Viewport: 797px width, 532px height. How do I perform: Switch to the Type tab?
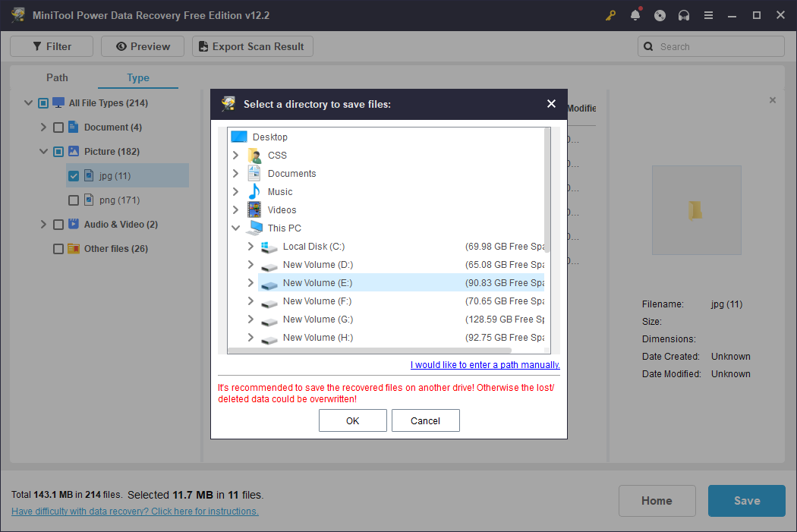(137, 77)
